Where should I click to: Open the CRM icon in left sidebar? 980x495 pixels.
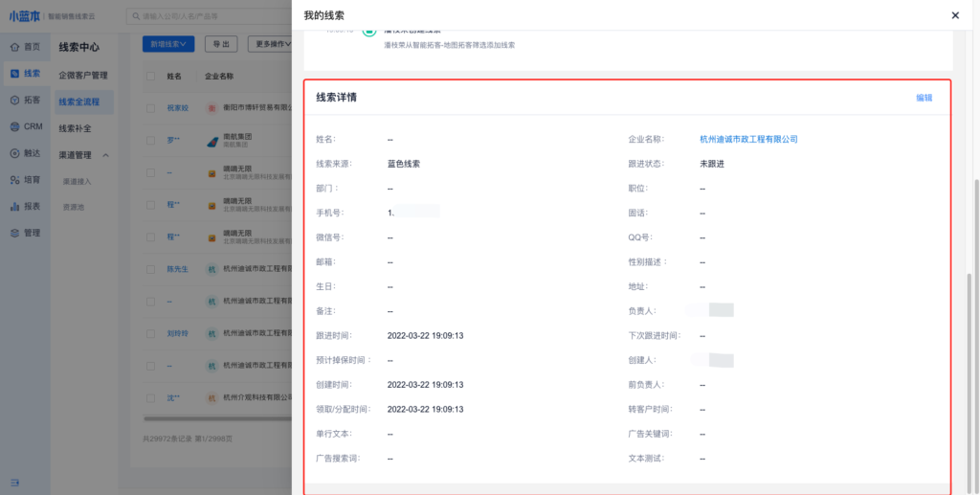pos(14,126)
